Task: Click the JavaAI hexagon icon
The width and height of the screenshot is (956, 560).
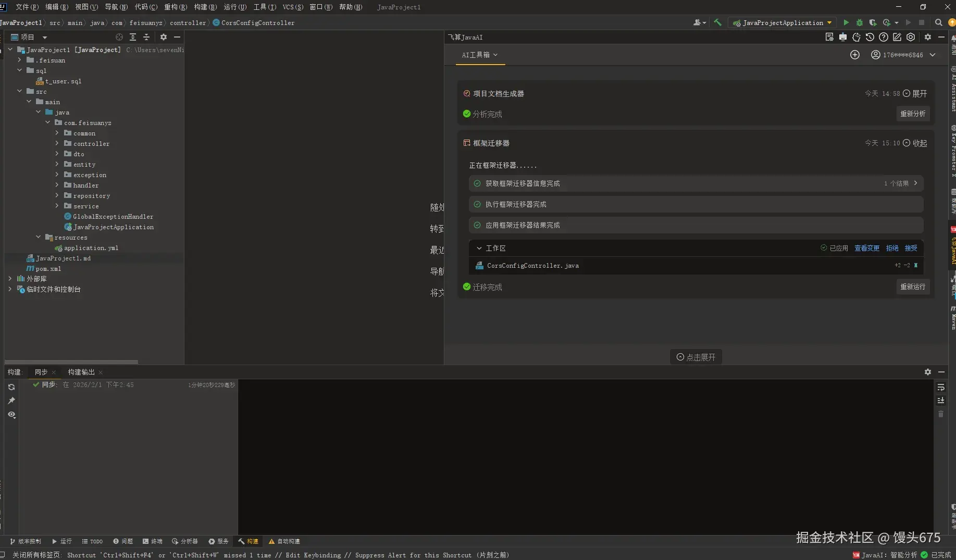Action: (911, 37)
